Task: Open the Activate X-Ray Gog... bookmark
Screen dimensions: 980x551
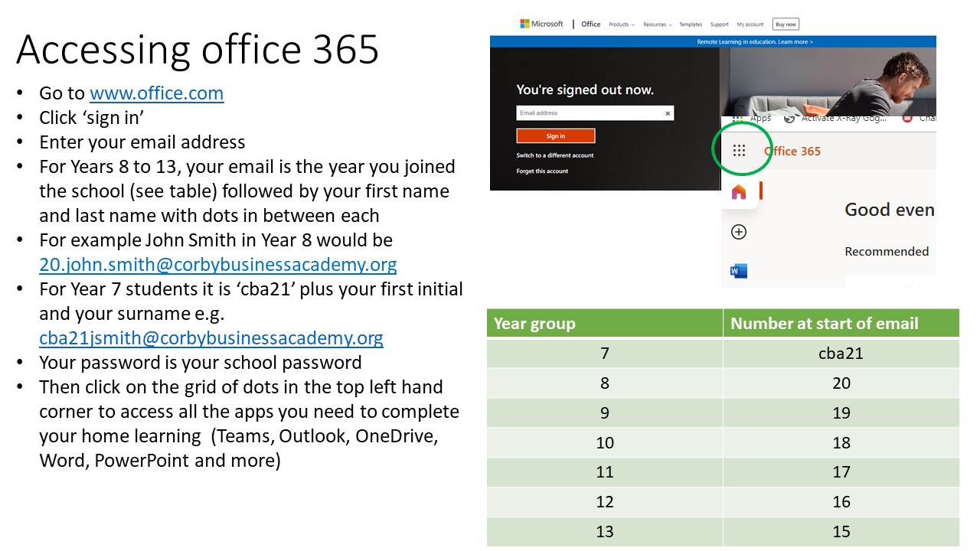Action: coord(835,119)
